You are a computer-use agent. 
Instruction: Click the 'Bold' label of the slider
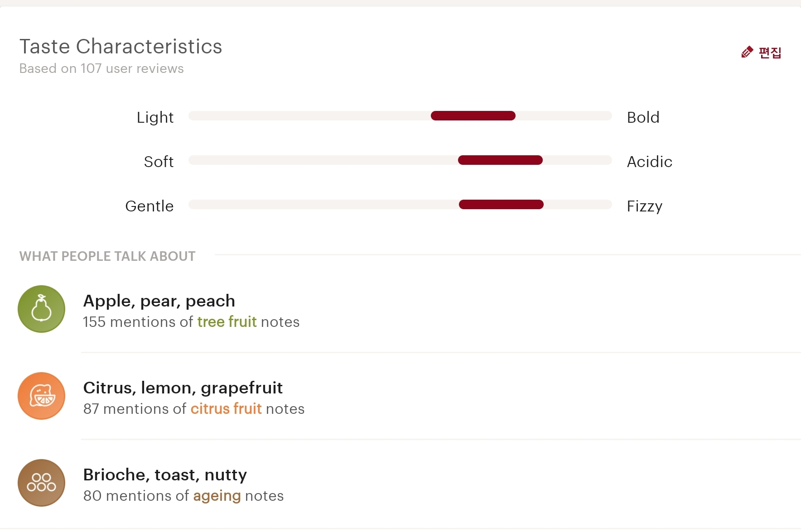tap(643, 117)
